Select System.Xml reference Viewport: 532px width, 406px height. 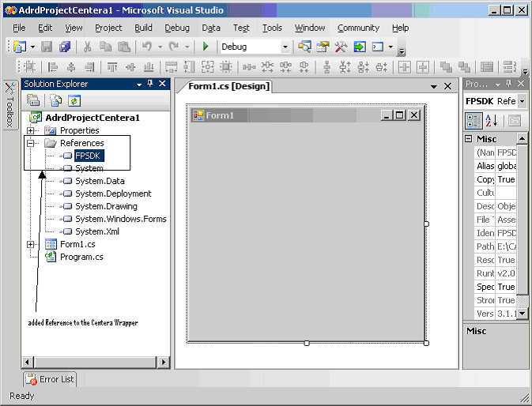(x=97, y=231)
